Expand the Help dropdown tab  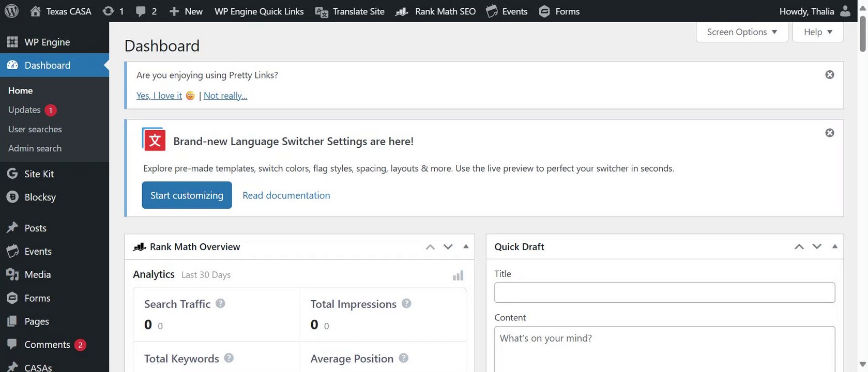point(817,32)
